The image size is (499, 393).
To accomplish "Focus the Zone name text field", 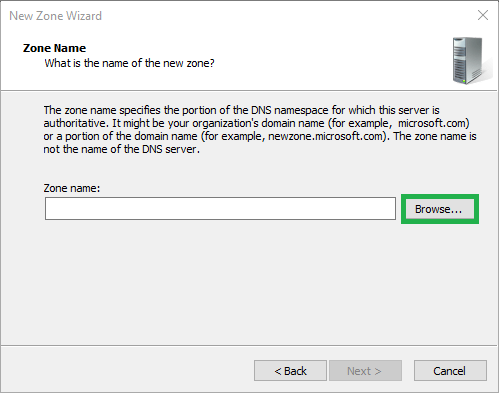I will coord(220,208).
